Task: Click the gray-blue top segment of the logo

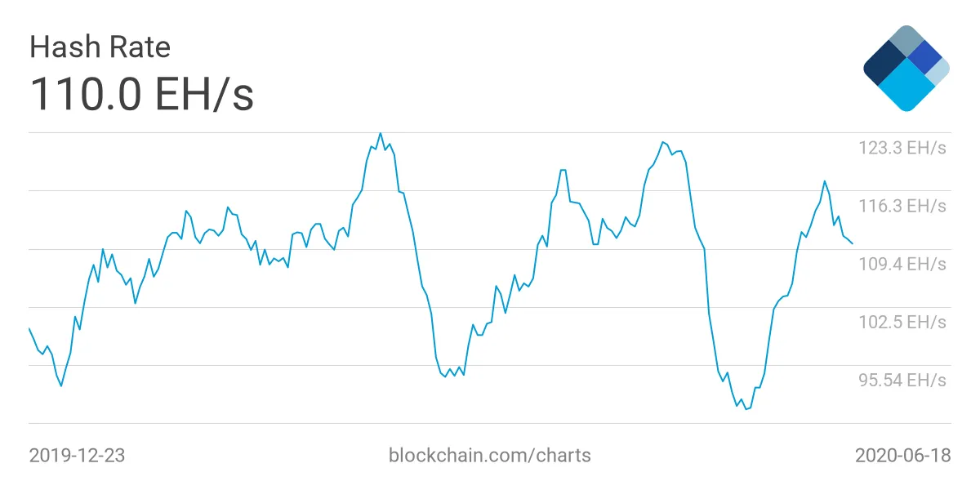Action: point(905,39)
